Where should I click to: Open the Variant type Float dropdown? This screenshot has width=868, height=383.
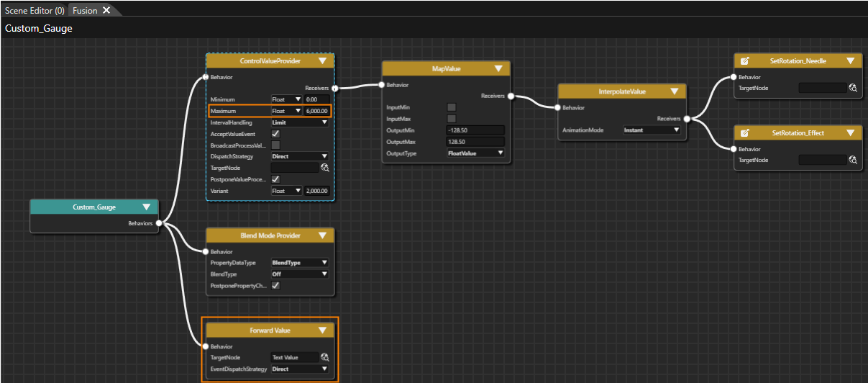click(x=287, y=191)
